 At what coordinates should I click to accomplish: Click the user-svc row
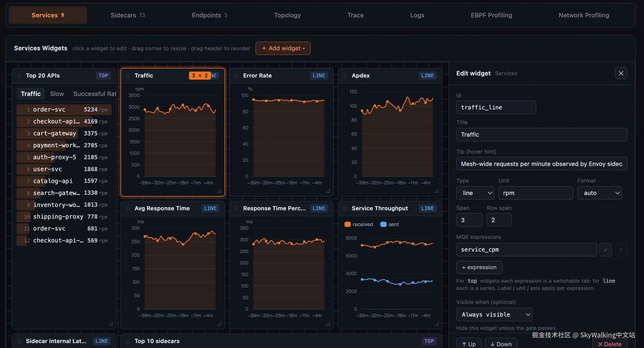coord(64,169)
